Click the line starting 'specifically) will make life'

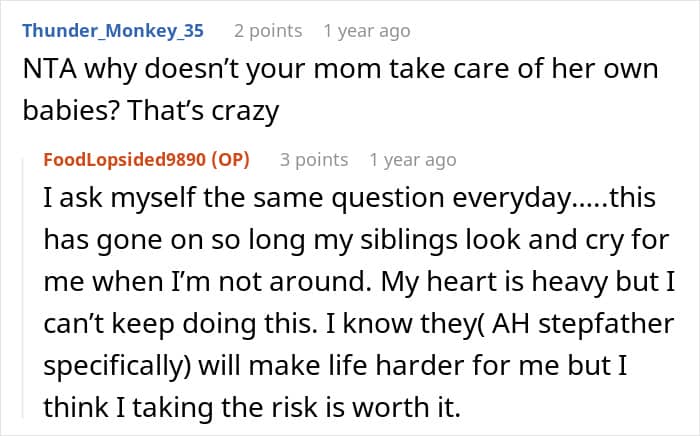[x=336, y=366]
